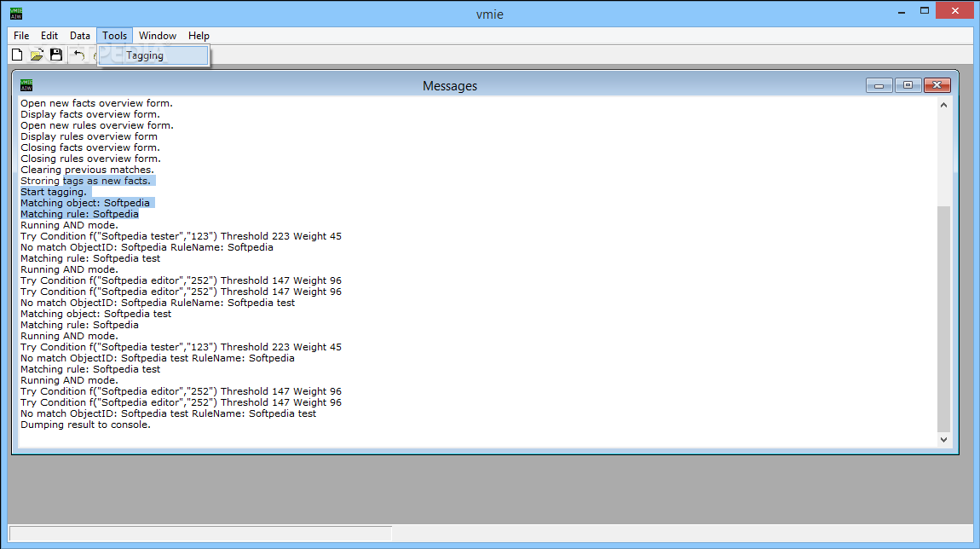
Task: Click line 'No match ObjectID: Softpedia RuleName: Softpedia'
Action: coord(147,247)
